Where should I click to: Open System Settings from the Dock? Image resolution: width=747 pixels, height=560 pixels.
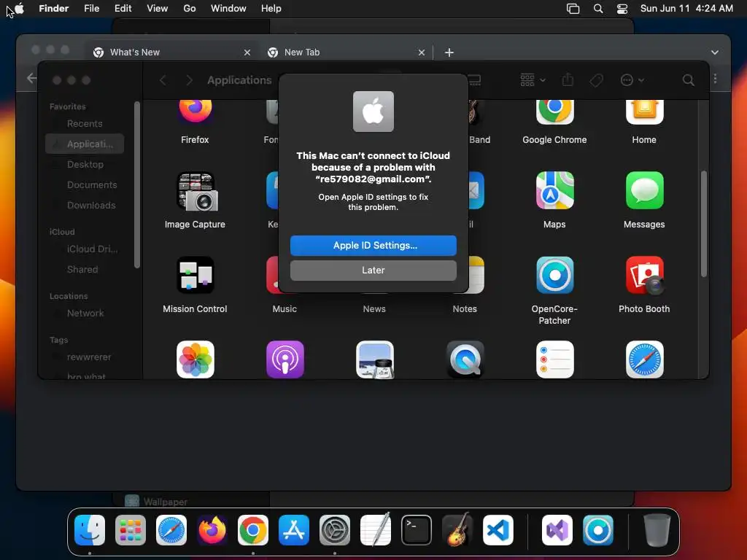click(x=334, y=530)
